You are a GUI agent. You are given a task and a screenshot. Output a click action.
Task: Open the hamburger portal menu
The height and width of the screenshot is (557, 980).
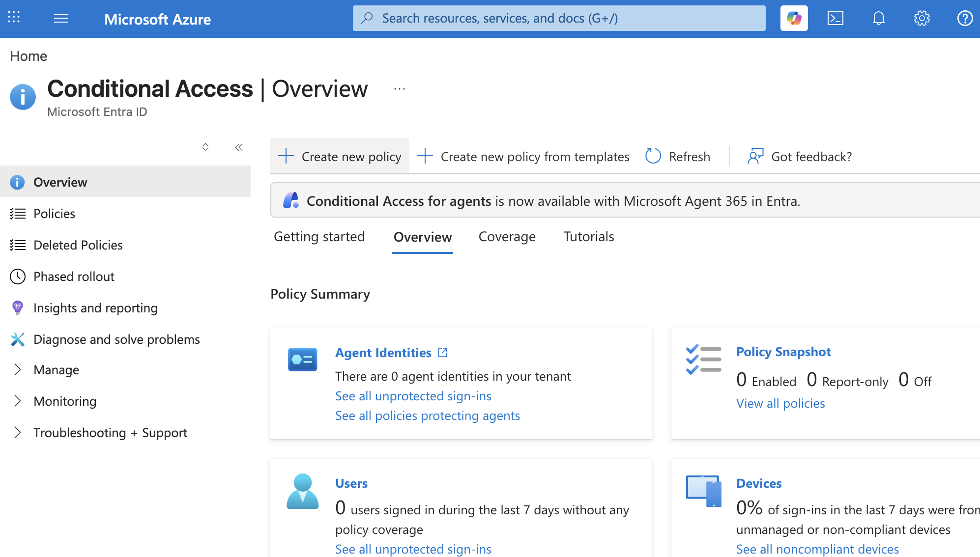pyautogui.click(x=61, y=19)
